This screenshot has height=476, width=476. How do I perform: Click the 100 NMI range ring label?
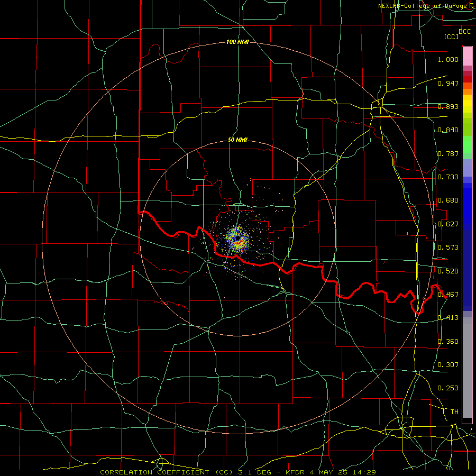(237, 42)
